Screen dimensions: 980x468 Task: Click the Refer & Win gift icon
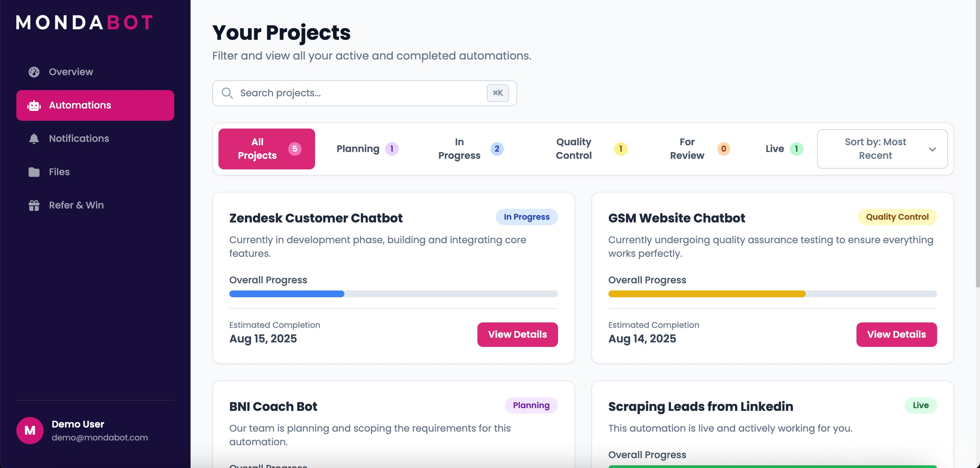34,205
